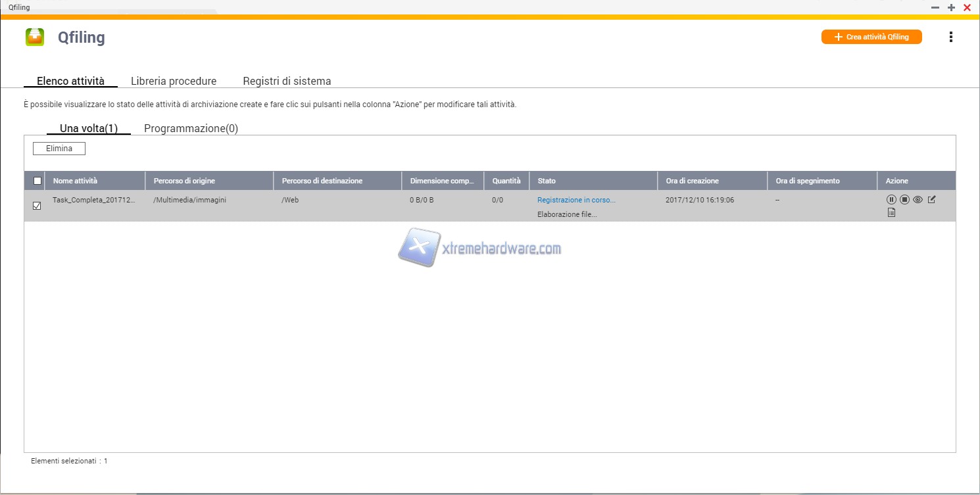Pause the running Task_Completa activity
Screen dimensions: 980x495
click(x=891, y=200)
